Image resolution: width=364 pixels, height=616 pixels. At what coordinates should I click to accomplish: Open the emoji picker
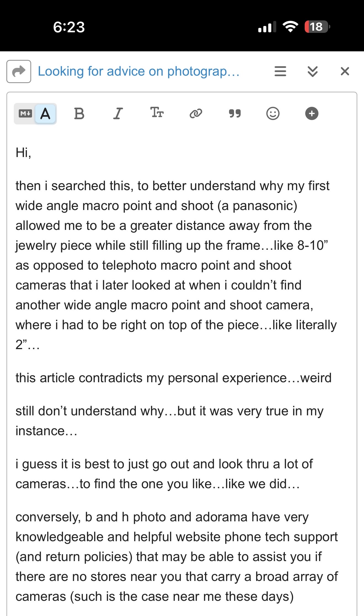(273, 113)
